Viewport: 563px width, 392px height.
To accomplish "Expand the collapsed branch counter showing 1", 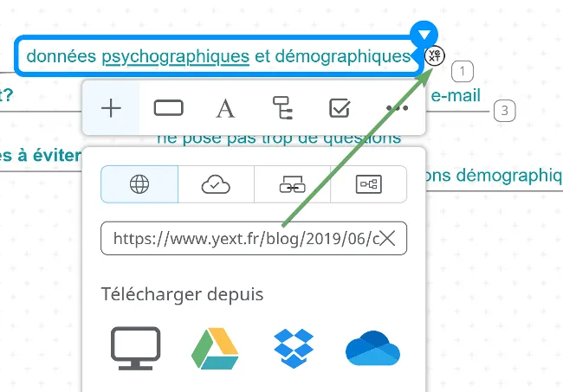I will point(463,71).
